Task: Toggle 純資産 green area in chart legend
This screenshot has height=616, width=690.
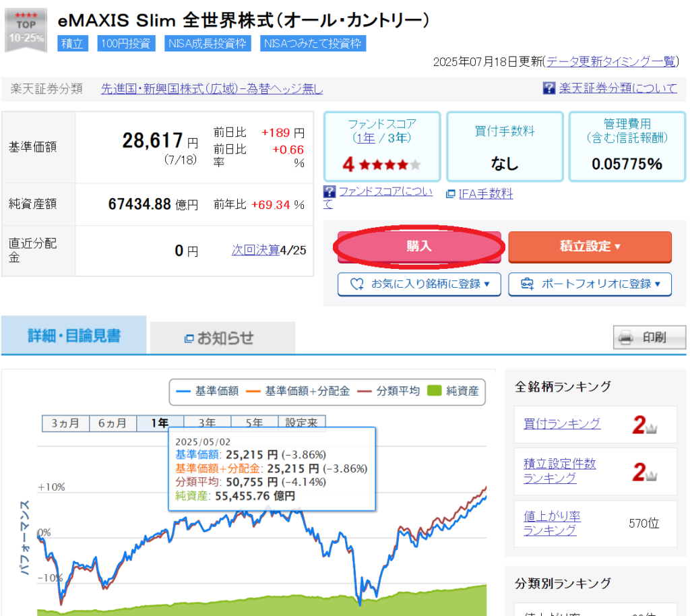Action: pos(453,391)
